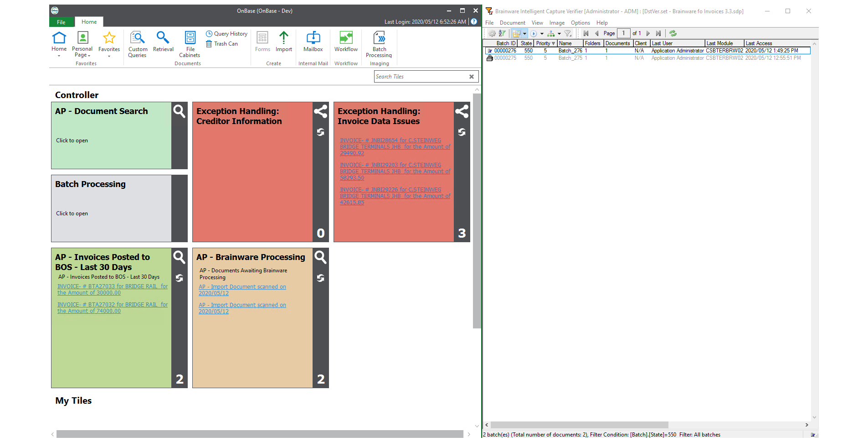The height and width of the screenshot is (442, 868).
Task: Open Personal Page in OnBase ribbon
Action: pyautogui.click(x=82, y=44)
